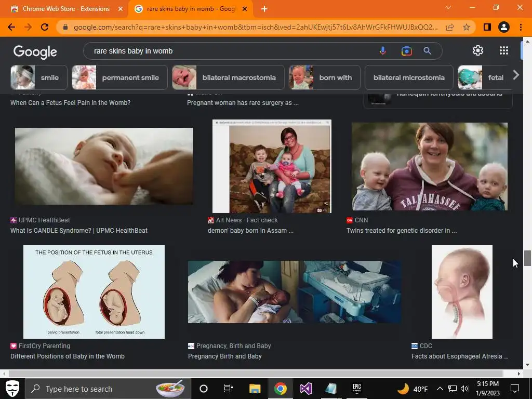This screenshot has height=399, width=532.
Task: Open Facts about Esophageal Atresia link
Action: click(x=460, y=356)
